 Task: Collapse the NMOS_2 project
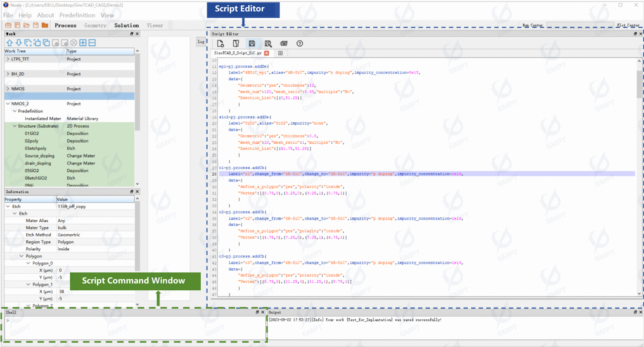tap(8, 104)
